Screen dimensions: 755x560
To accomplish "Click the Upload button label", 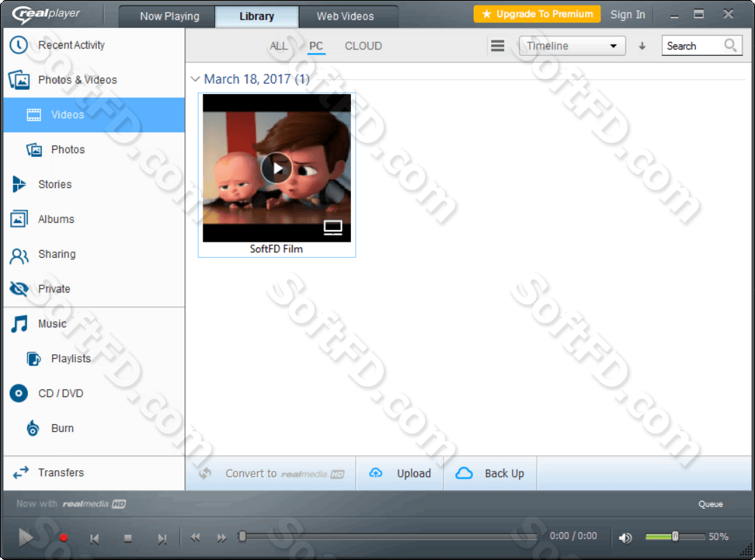I will point(414,474).
